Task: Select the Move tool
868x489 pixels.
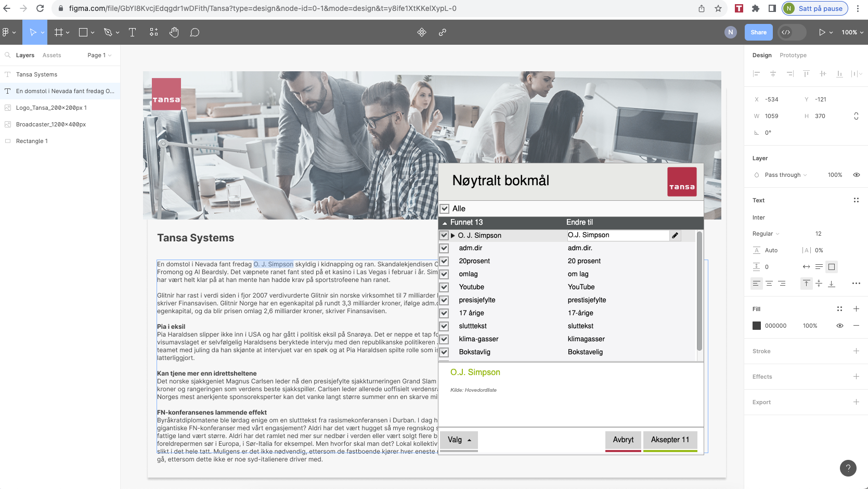Action: tap(33, 32)
